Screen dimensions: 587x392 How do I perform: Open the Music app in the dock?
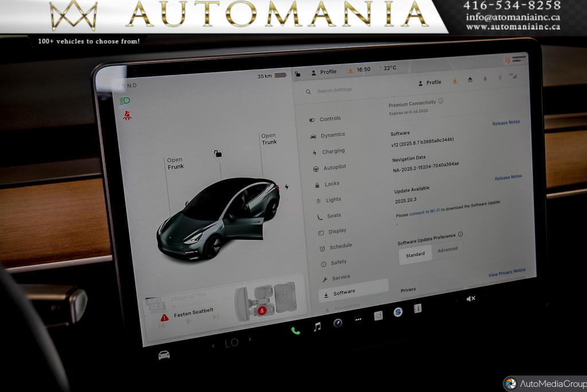point(317,327)
